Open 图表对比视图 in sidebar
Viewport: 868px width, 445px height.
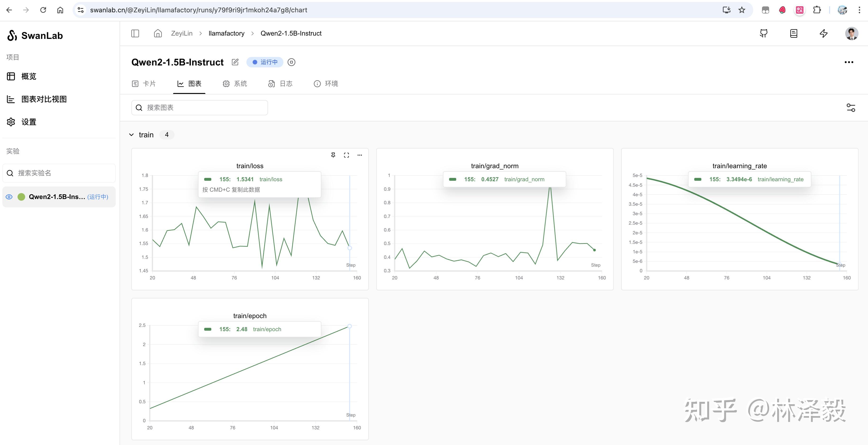[x=44, y=99]
